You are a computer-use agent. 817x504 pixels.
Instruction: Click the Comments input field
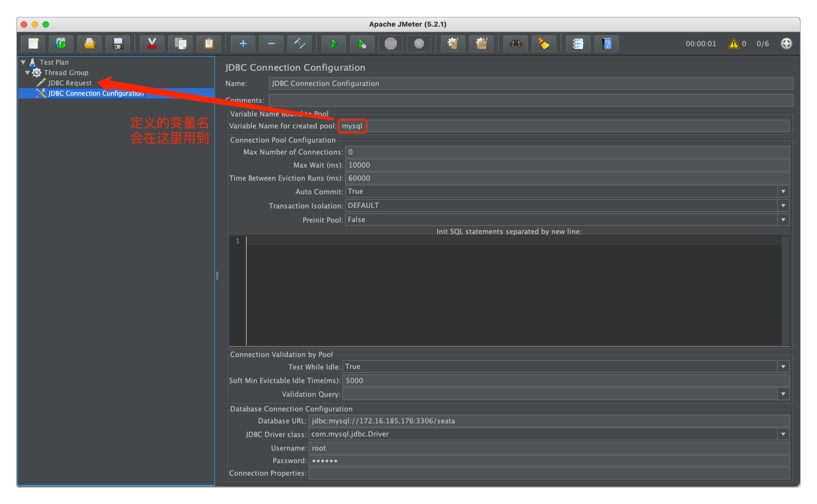tap(531, 100)
